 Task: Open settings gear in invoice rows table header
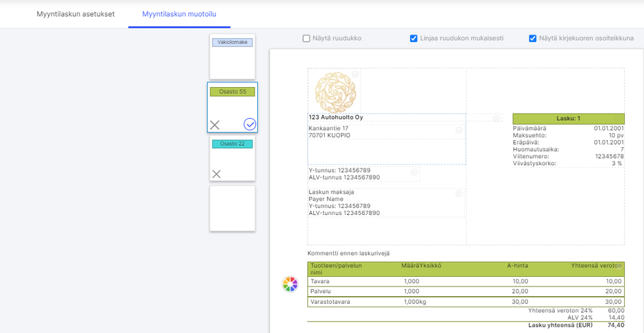pyautogui.click(x=620, y=267)
